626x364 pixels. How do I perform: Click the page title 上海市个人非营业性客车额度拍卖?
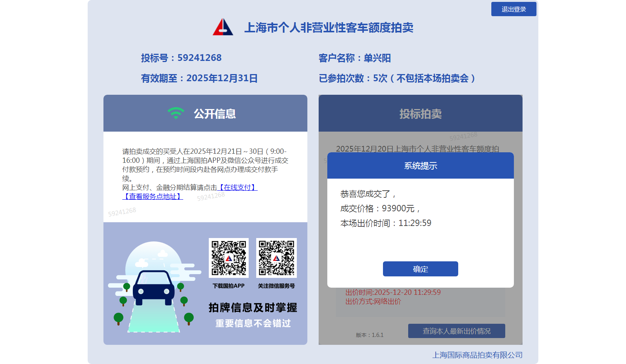(x=328, y=27)
